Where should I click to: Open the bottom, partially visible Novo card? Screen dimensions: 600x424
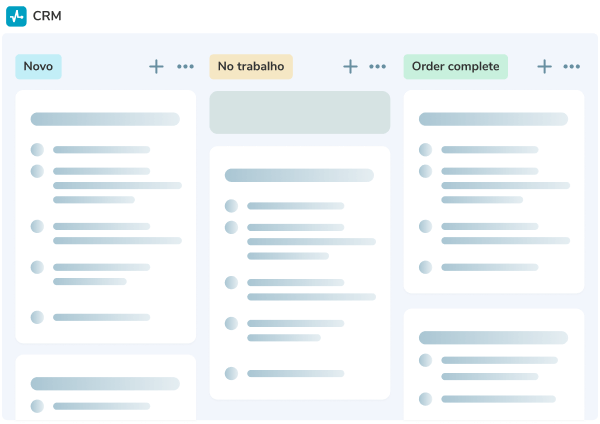click(105, 388)
